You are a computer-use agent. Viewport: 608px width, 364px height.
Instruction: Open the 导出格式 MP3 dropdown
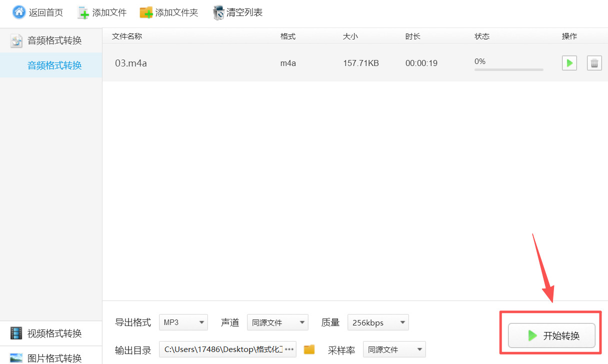point(183,322)
